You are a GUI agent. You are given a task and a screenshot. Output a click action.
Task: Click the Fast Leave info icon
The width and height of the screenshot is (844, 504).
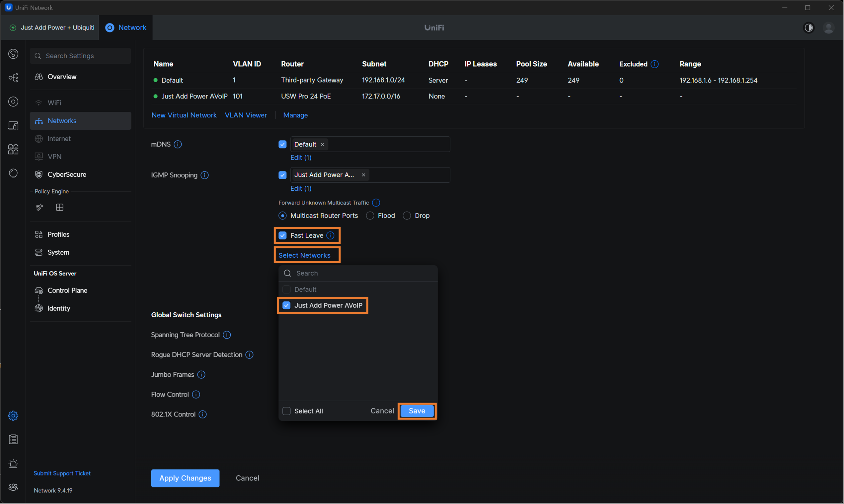tap(330, 235)
